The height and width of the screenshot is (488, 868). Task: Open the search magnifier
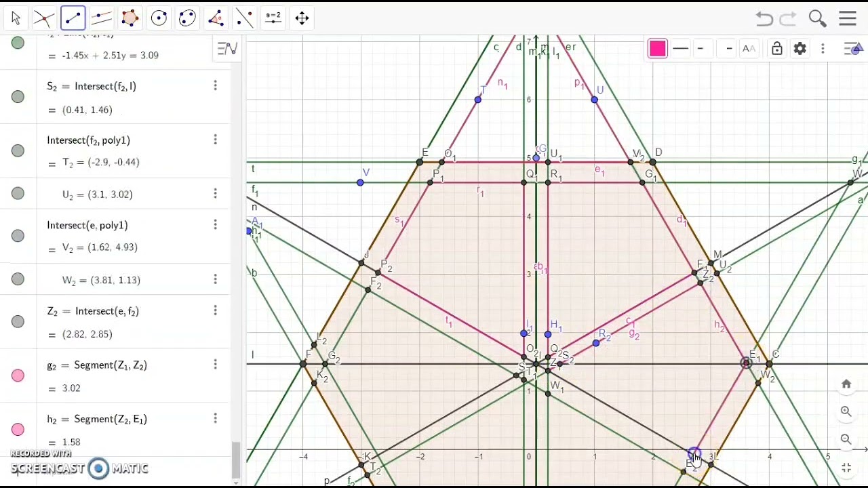817,18
